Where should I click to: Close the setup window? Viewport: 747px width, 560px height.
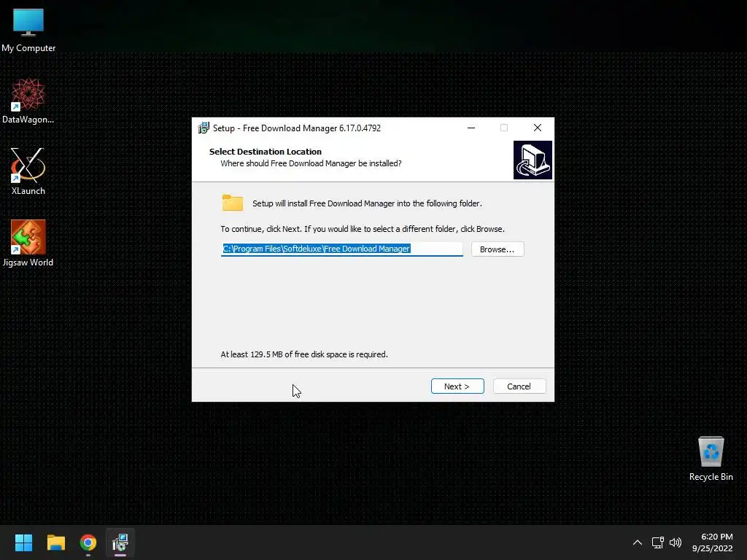[x=538, y=128]
